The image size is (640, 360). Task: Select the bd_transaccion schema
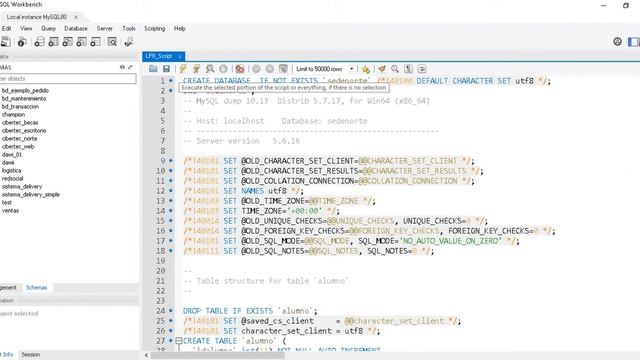[x=20, y=107]
